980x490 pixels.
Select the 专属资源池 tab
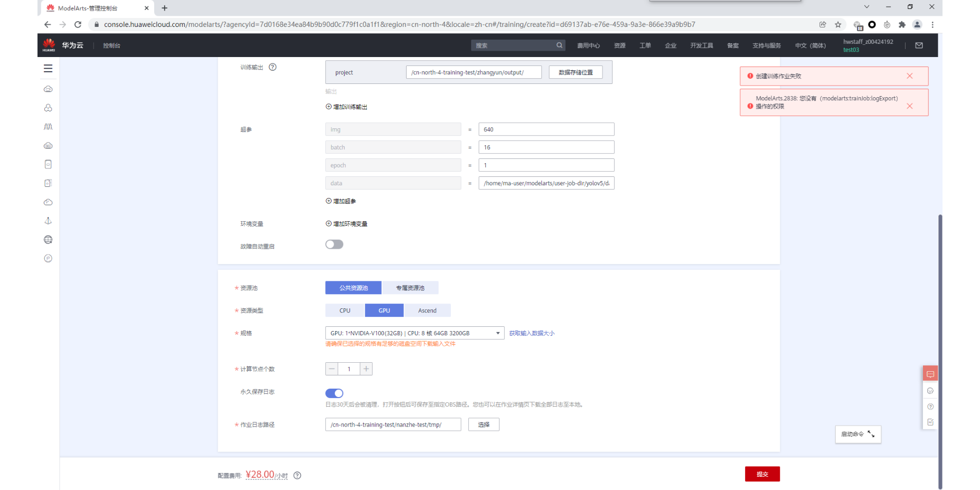coord(410,288)
